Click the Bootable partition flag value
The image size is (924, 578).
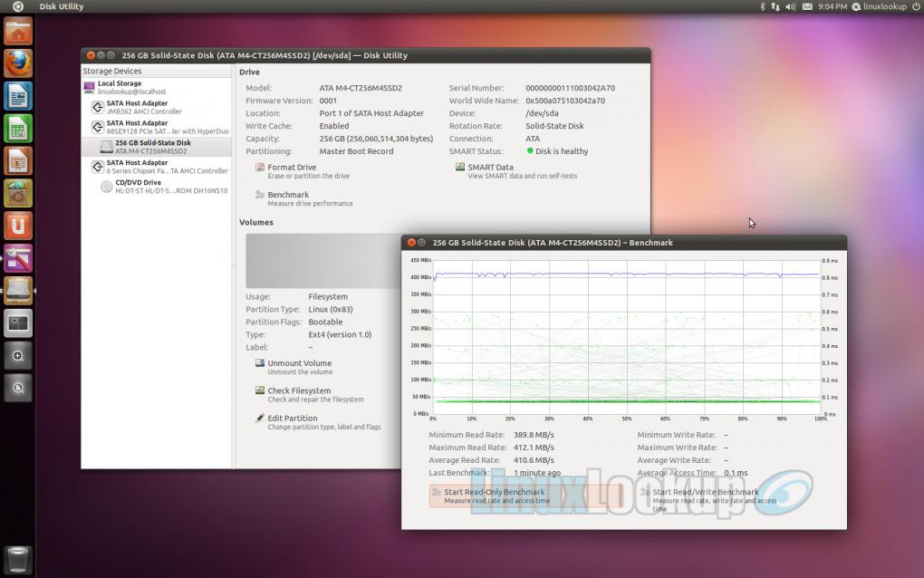pyautogui.click(x=324, y=323)
